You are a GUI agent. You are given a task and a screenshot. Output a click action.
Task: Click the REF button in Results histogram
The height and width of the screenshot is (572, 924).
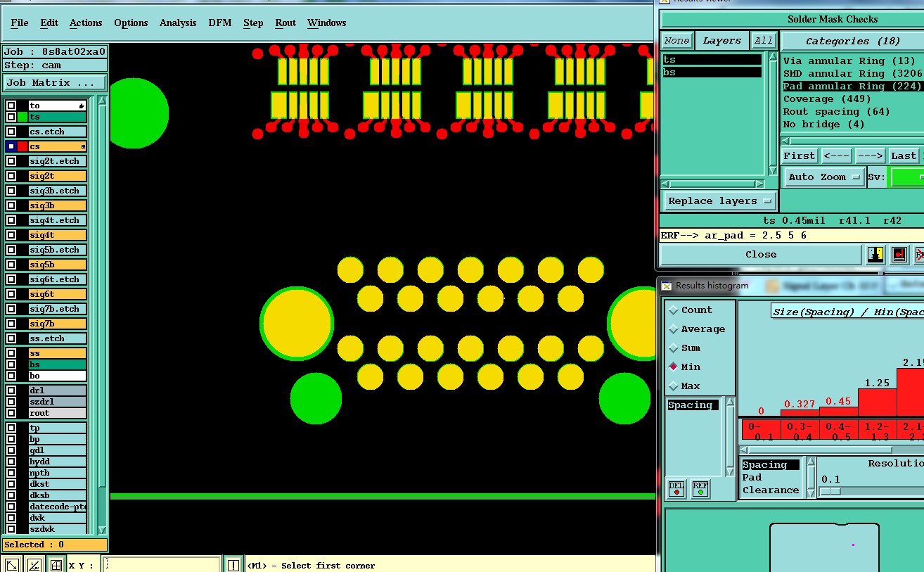[700, 488]
